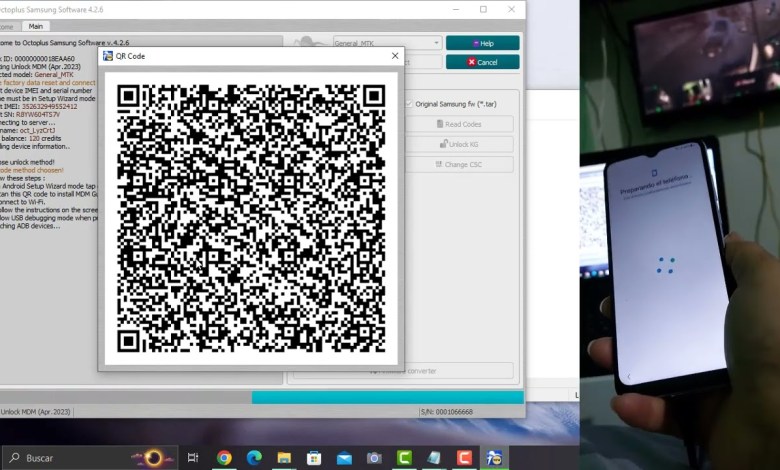Open the Mail app from taskbar
Image resolution: width=780 pixels, height=470 pixels.
pyautogui.click(x=344, y=458)
